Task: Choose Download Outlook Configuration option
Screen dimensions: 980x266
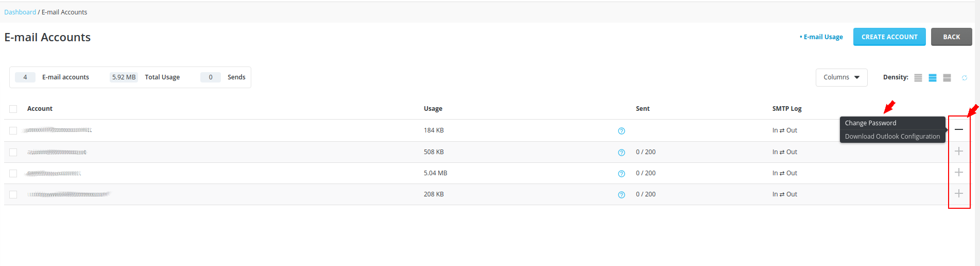Action: click(892, 137)
